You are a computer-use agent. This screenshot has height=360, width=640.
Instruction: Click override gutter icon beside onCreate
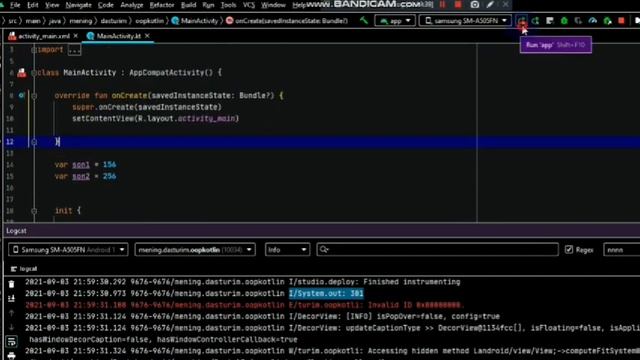point(21,96)
